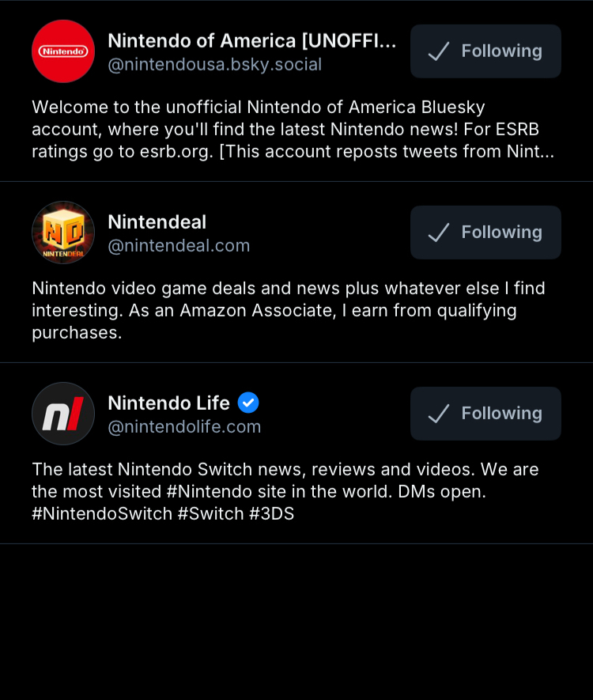593x700 pixels.
Task: Click the blue verified badge beside Nintendo Life
Action: click(248, 403)
